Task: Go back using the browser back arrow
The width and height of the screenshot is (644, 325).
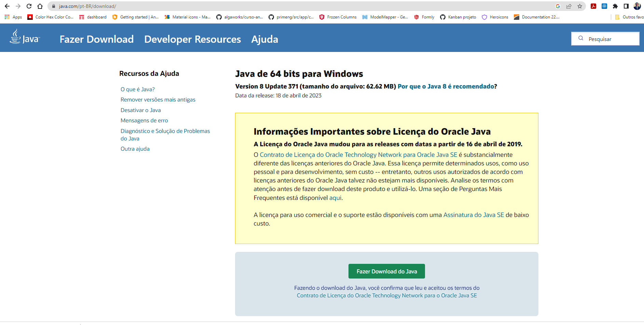Action: [x=7, y=6]
